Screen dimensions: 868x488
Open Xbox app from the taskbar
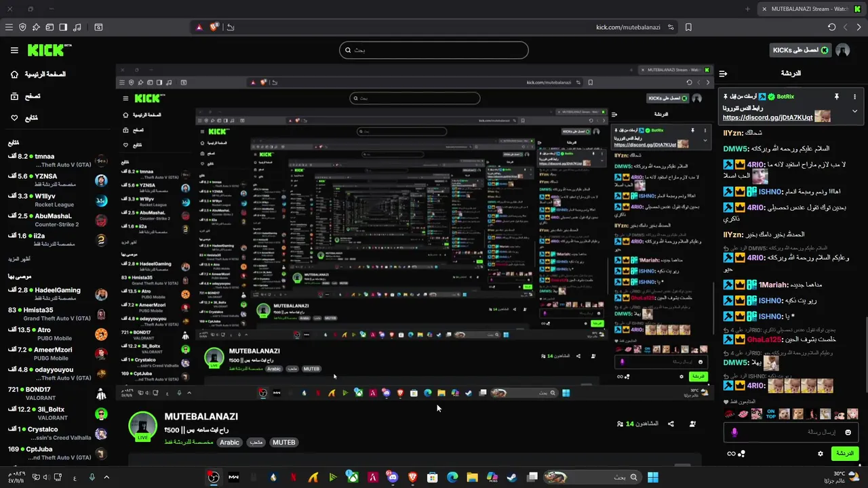tap(353, 477)
